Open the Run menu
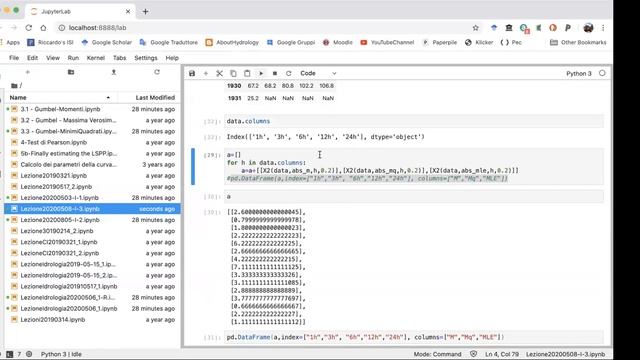The image size is (640, 360). 73,58
